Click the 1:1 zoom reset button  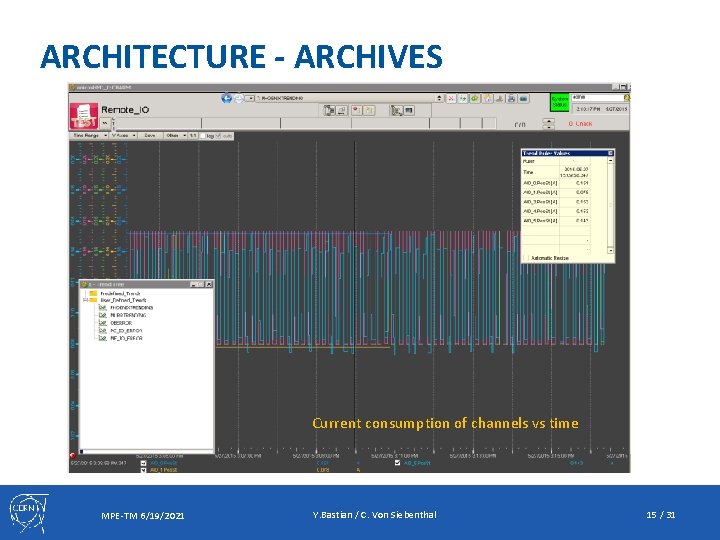tap(193, 136)
